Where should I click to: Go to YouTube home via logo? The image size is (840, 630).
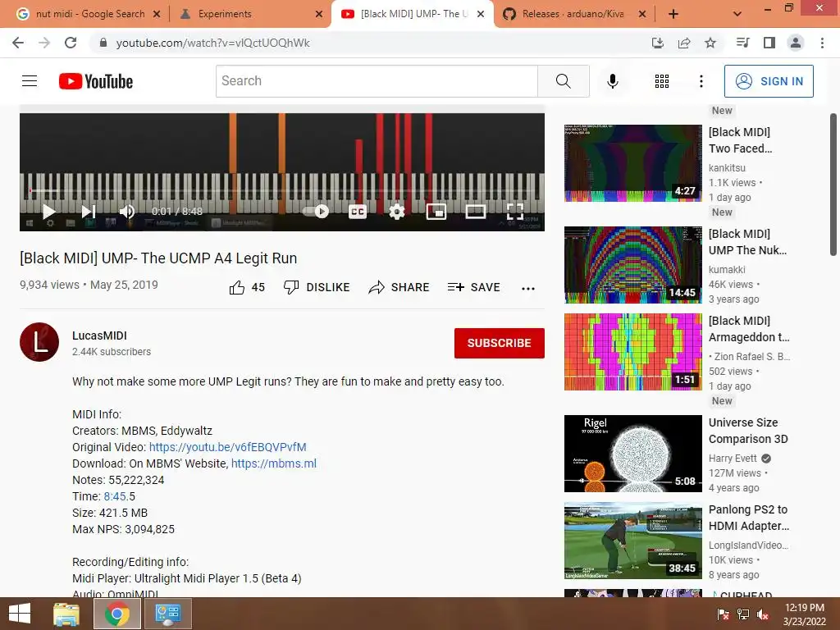coord(96,81)
